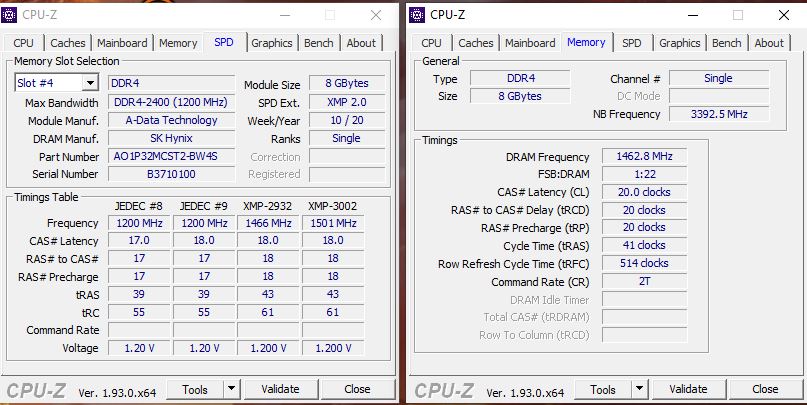Click Max Bandwidth DDR4-2400 (1200 MHz) field
This screenshot has width=807, height=405.
171,102
